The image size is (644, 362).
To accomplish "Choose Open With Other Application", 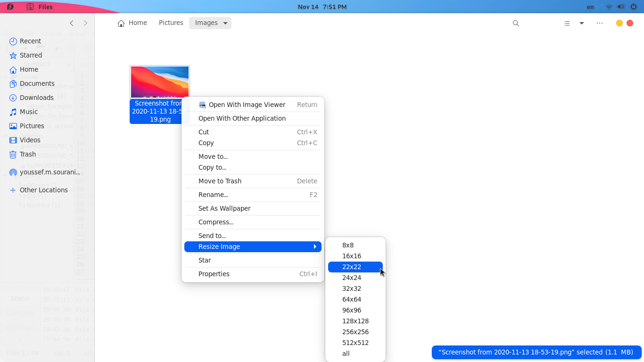I will [x=253, y=118].
